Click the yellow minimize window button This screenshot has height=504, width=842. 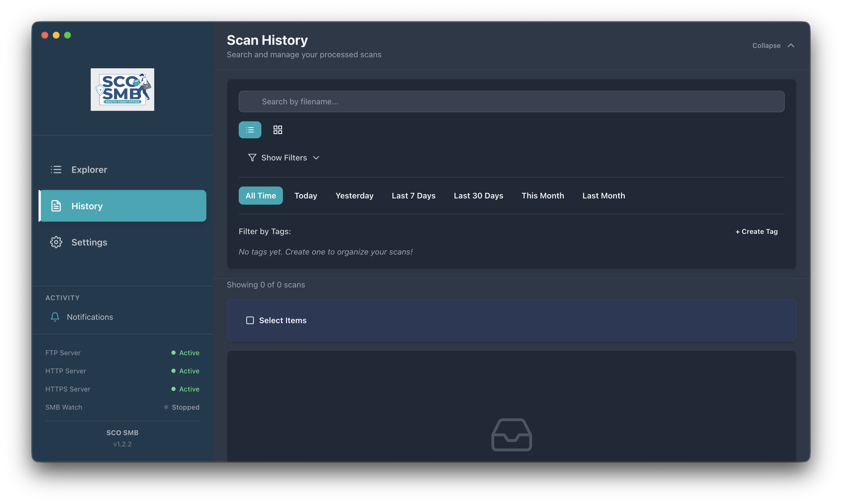coord(56,35)
